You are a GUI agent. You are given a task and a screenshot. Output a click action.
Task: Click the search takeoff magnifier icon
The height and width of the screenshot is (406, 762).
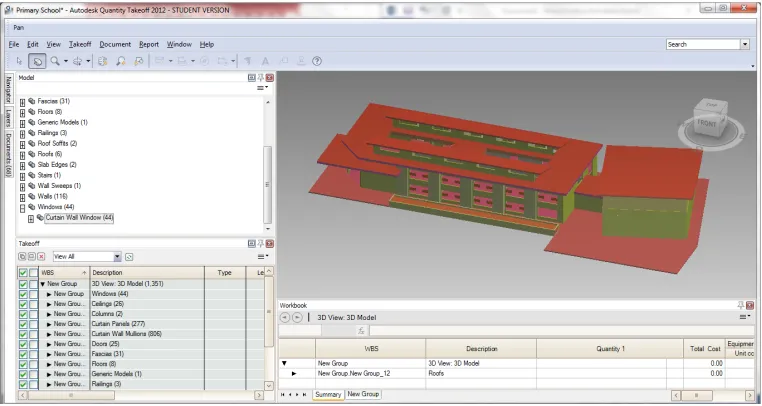tap(121, 61)
